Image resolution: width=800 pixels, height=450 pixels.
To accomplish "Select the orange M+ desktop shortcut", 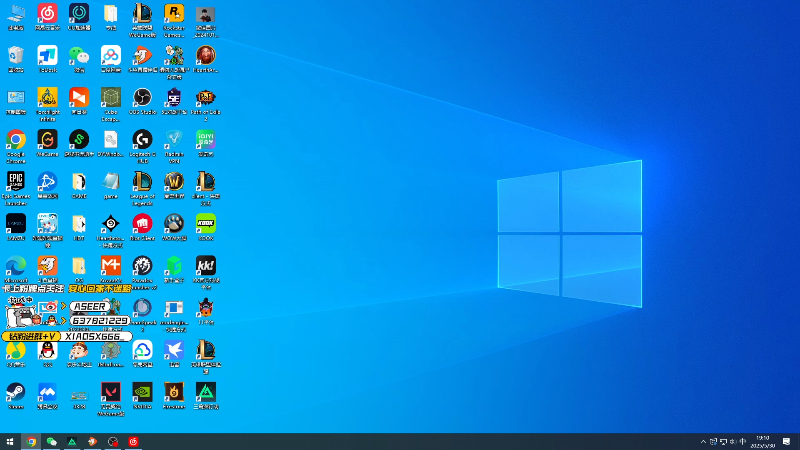I will point(111,269).
